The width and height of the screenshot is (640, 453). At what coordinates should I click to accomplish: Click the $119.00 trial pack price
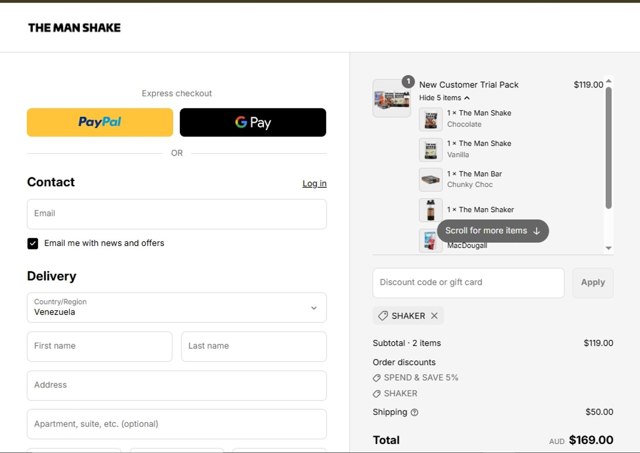click(588, 85)
